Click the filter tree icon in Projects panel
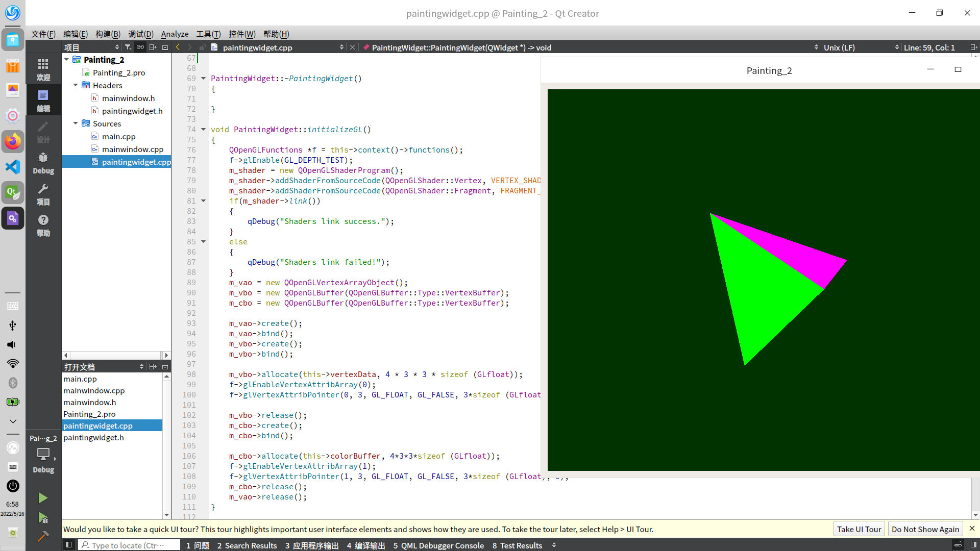This screenshot has height=551, width=980. click(128, 47)
